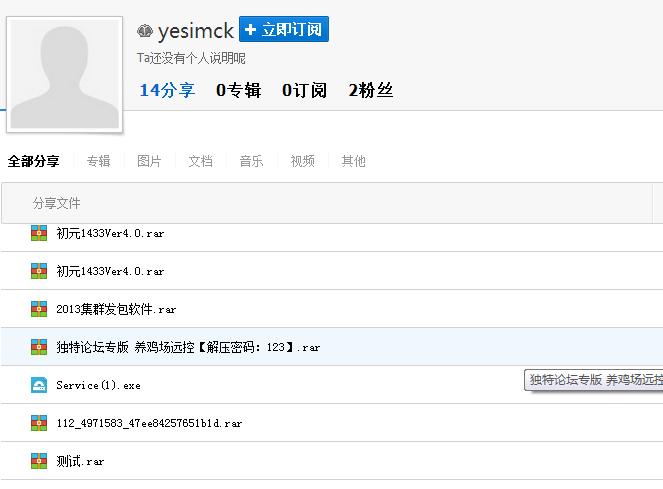Switch to the 图片 tab
This screenshot has width=663, height=489.
pos(149,161)
